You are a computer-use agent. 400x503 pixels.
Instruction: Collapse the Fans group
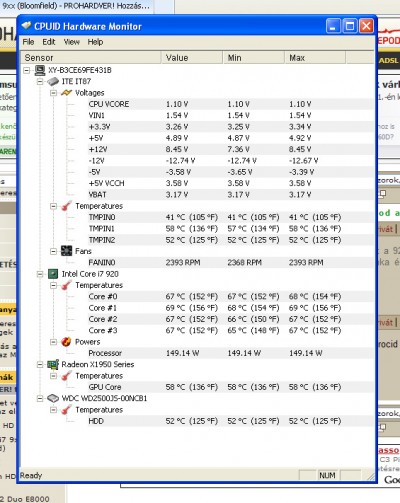pyautogui.click(x=53, y=251)
